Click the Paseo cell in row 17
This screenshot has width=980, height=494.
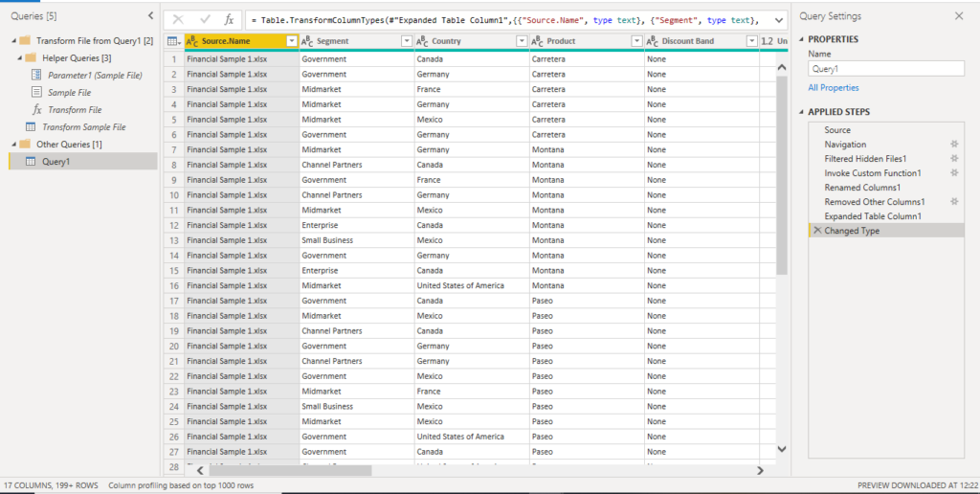pyautogui.click(x=587, y=301)
